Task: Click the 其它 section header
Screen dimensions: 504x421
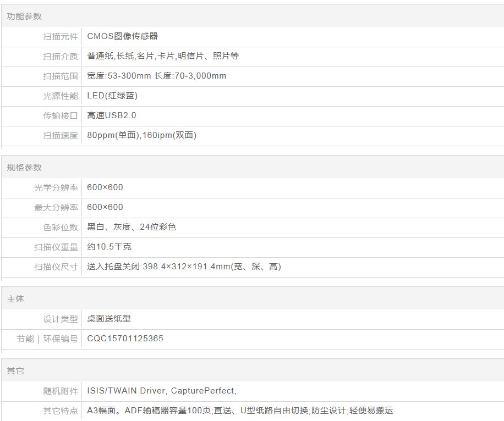Action: pos(15,371)
